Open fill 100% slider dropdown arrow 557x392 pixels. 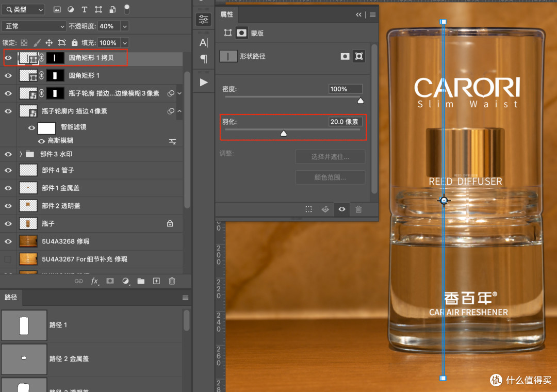(x=125, y=43)
